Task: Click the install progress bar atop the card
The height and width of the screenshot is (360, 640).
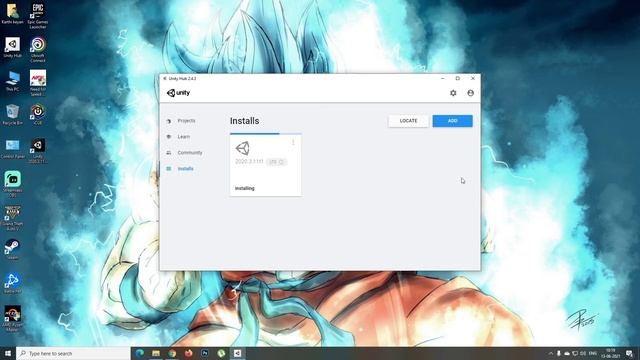Action: [x=265, y=133]
